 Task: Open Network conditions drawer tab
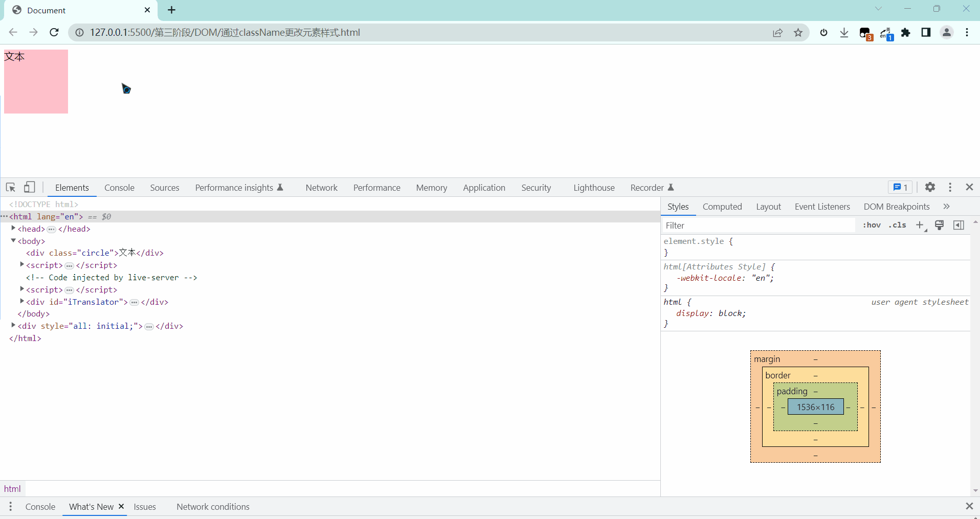tap(213, 507)
